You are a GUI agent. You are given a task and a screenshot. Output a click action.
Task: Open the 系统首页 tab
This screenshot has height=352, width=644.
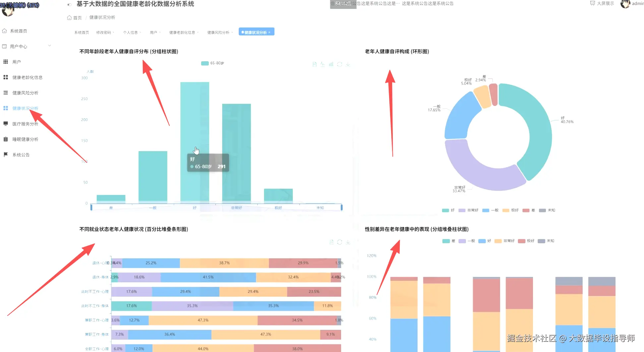tap(82, 32)
